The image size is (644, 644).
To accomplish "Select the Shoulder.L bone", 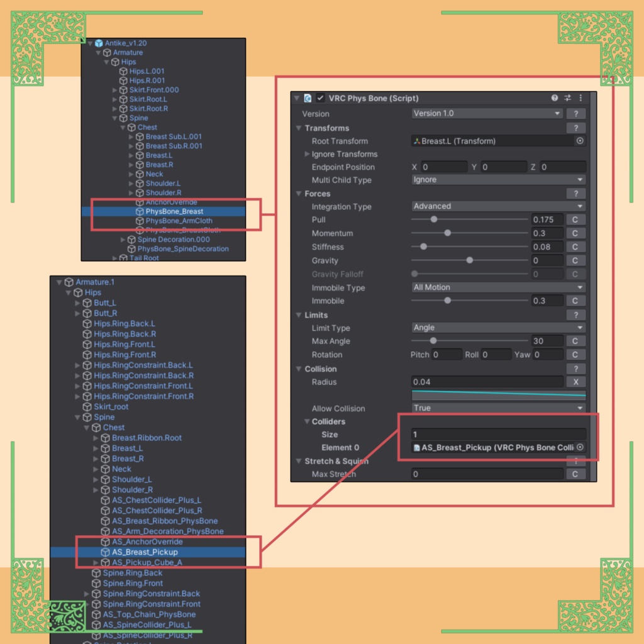I will (163, 184).
